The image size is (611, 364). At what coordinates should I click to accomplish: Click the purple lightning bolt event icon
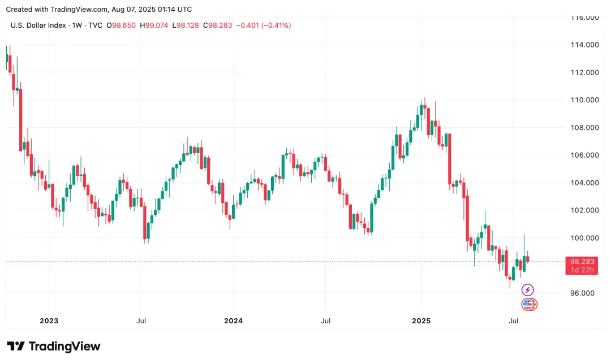527,290
